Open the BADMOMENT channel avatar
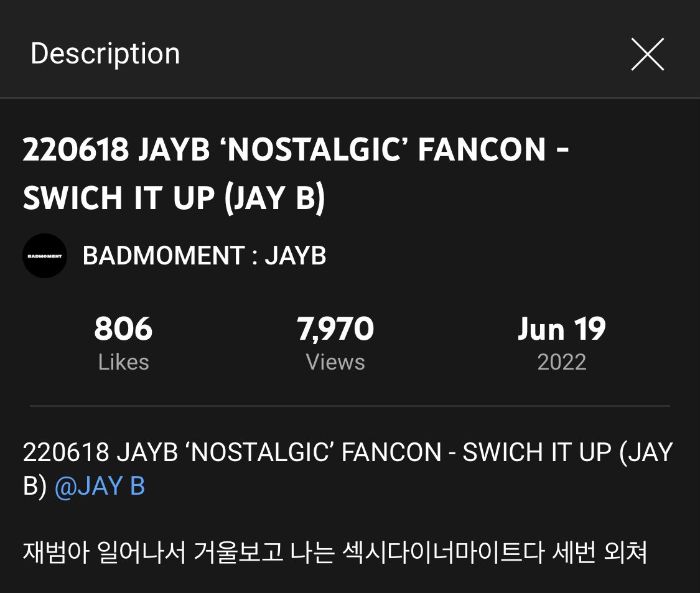This screenshot has height=593, width=700. tap(45, 256)
